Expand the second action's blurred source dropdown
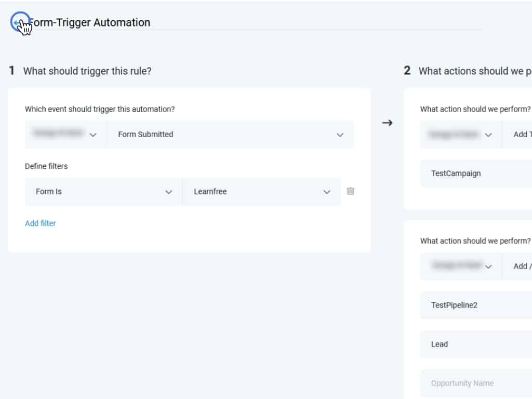This screenshot has height=399, width=532. click(461, 267)
